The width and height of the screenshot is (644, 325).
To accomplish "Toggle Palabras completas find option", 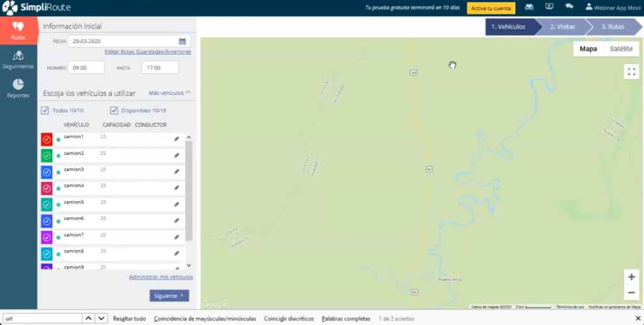I will [x=346, y=319].
